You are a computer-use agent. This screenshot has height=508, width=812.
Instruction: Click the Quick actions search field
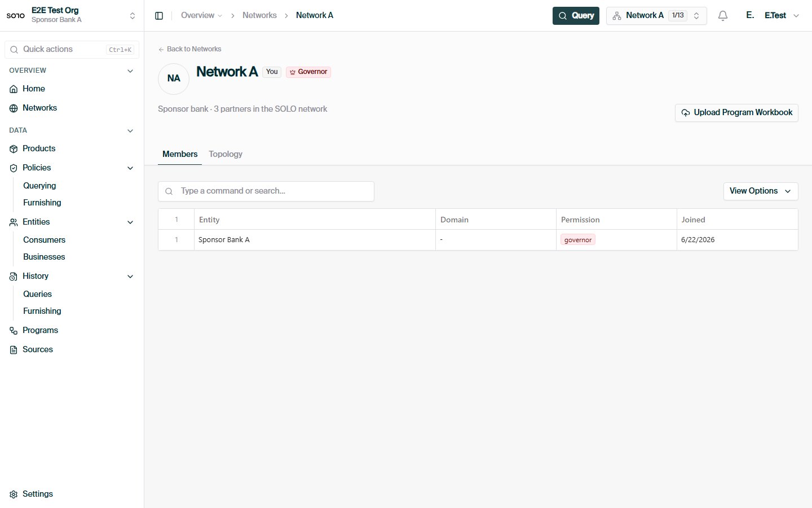[72, 50]
